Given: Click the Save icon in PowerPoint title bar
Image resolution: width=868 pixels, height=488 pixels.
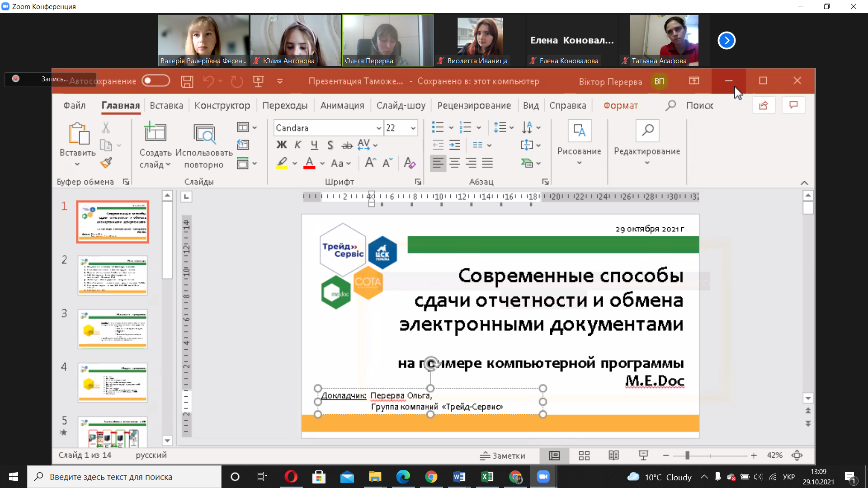Looking at the screenshot, I should click(x=187, y=81).
